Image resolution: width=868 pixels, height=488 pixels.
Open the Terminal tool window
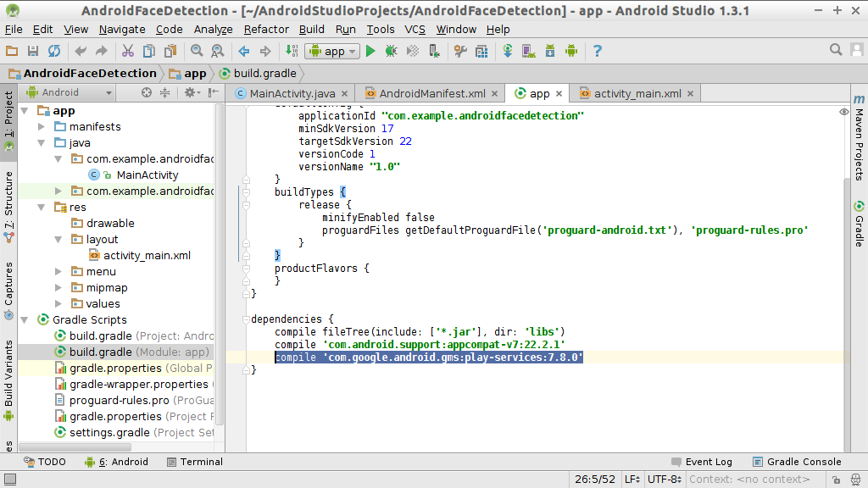[x=195, y=462]
